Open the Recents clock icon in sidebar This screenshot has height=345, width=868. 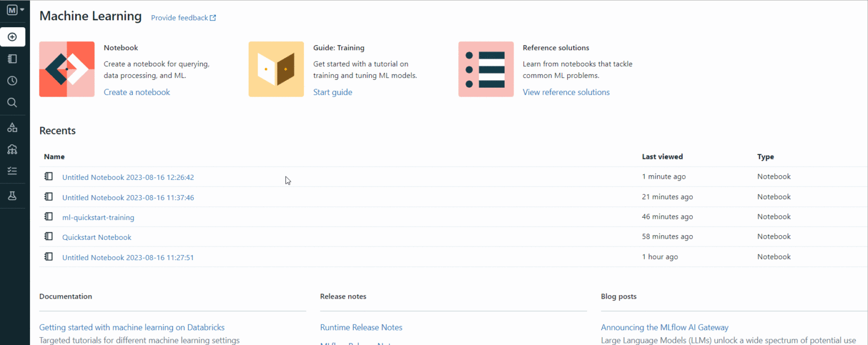coord(12,81)
